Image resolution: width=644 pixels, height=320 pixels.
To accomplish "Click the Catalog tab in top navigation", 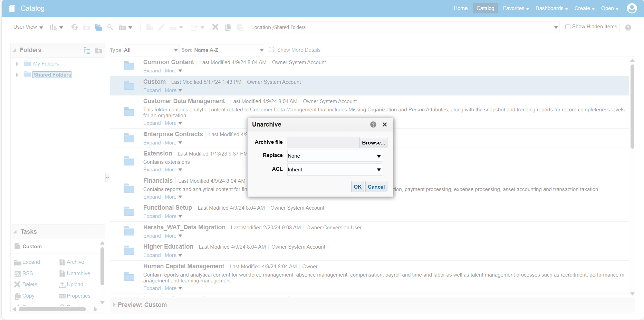I will click(485, 8).
